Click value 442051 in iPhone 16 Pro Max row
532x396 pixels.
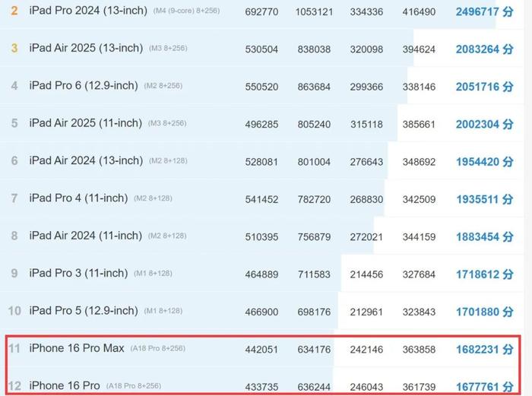261,350
